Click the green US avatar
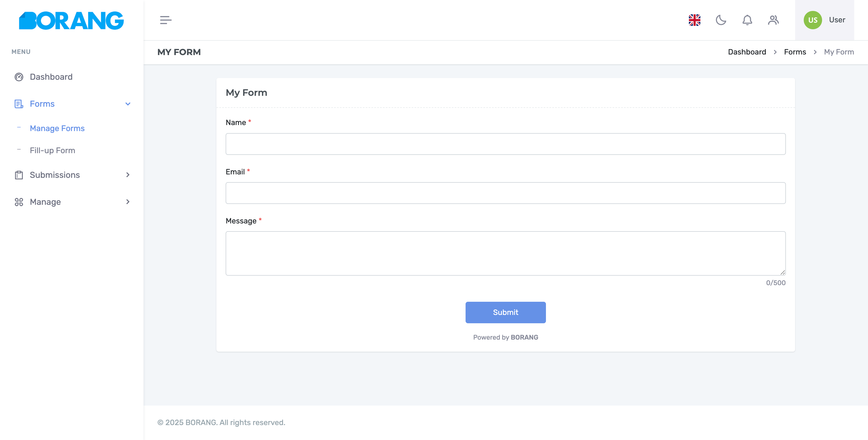 click(x=812, y=20)
